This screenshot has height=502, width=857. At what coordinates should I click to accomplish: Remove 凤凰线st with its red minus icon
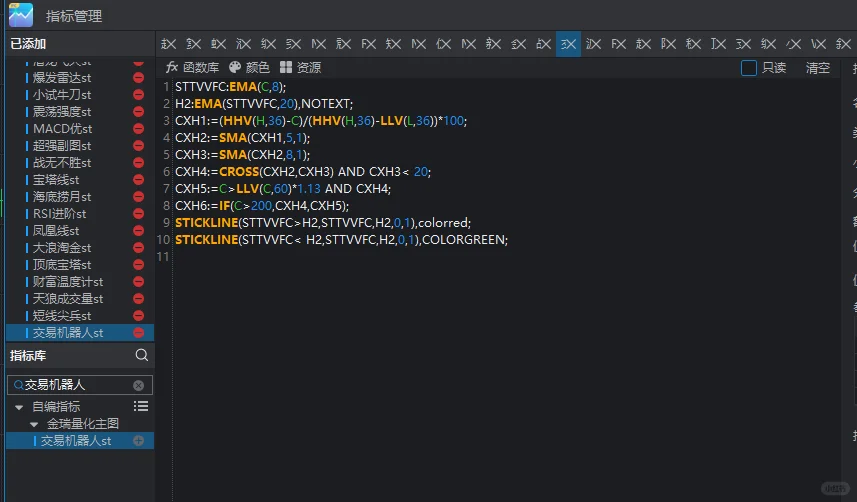tap(138, 230)
